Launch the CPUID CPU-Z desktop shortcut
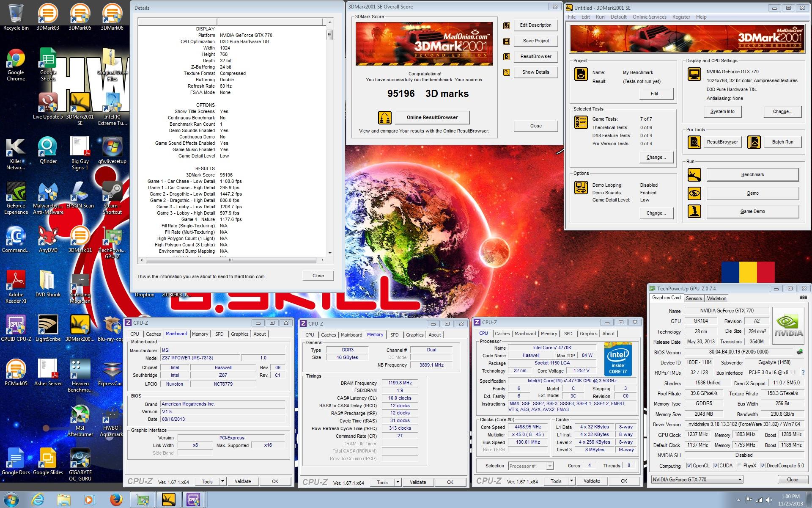The image size is (812, 508). tap(16, 329)
